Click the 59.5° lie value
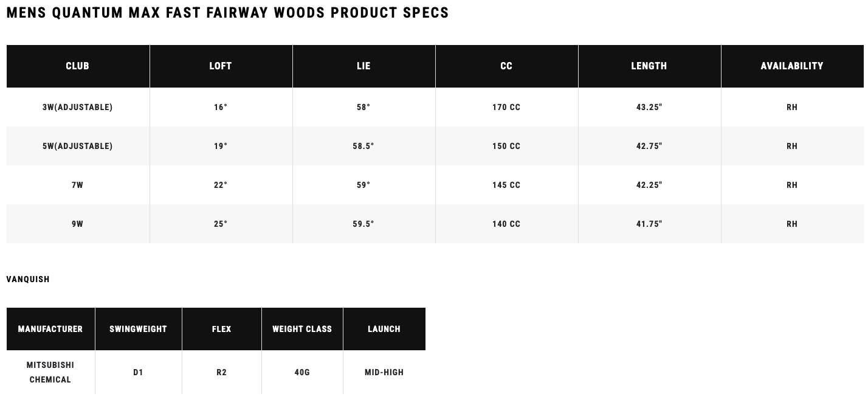 pos(363,224)
